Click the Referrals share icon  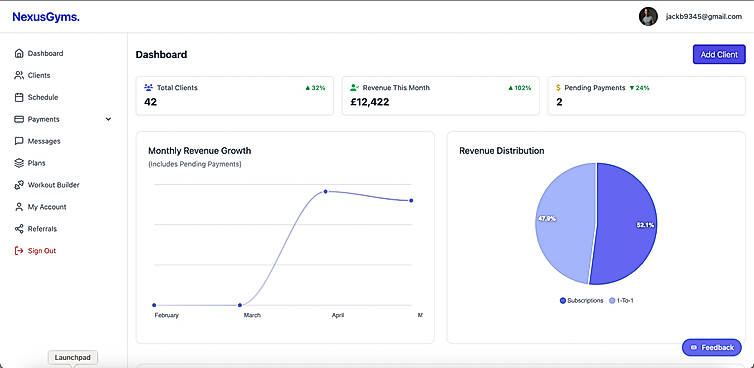[x=19, y=229]
